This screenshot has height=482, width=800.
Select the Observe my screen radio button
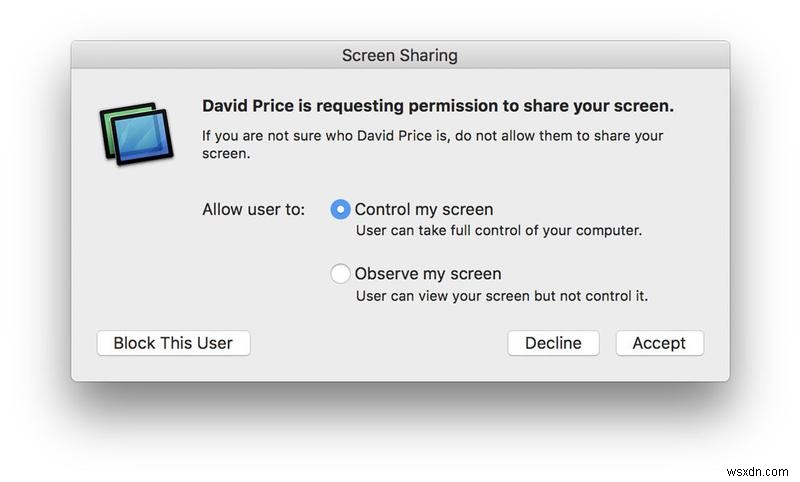pos(340,274)
